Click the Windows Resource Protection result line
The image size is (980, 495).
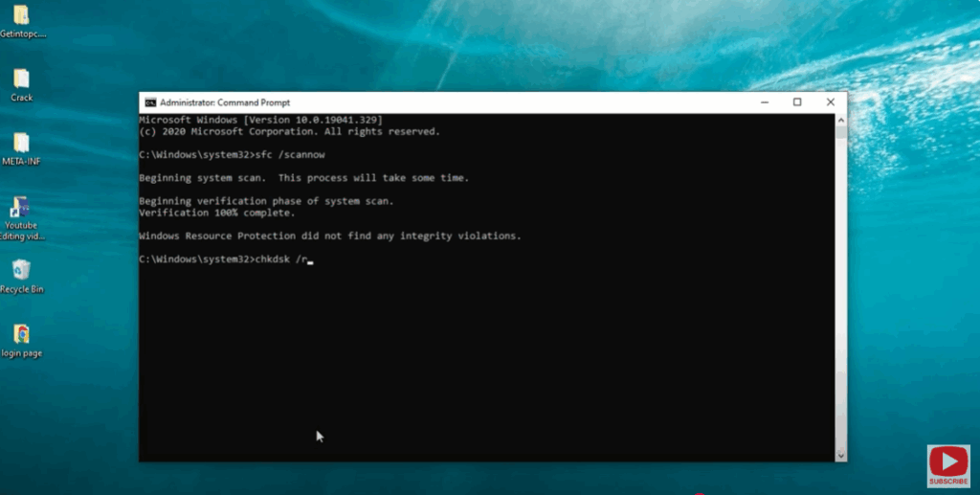[330, 236]
